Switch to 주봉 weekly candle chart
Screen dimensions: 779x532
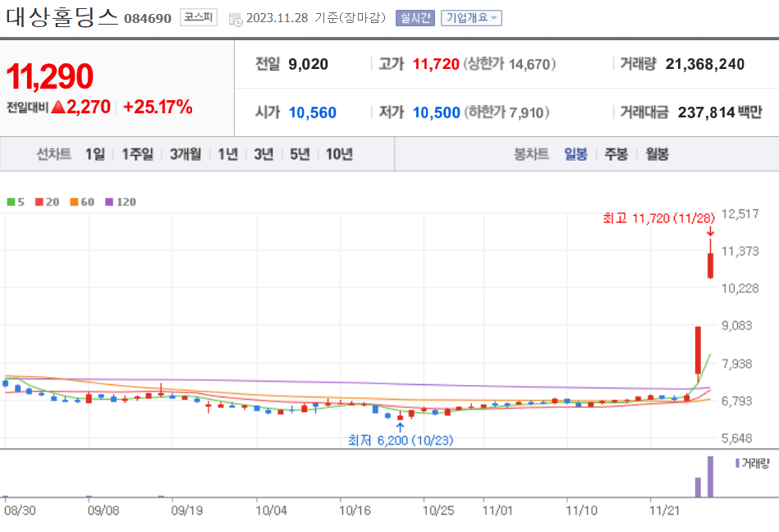click(x=616, y=154)
